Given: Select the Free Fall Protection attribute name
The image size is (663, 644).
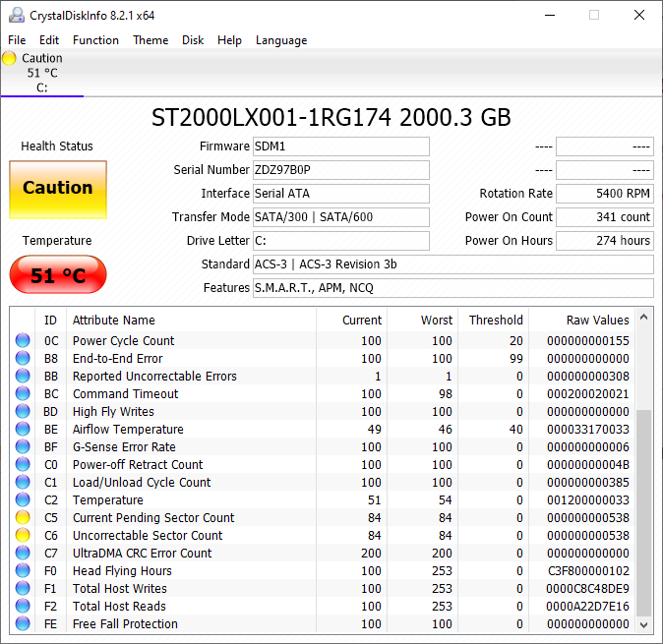Looking at the screenshot, I should point(125,624).
